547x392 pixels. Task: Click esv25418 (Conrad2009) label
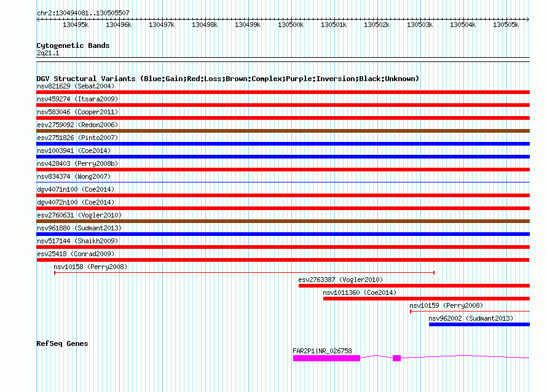(x=76, y=254)
